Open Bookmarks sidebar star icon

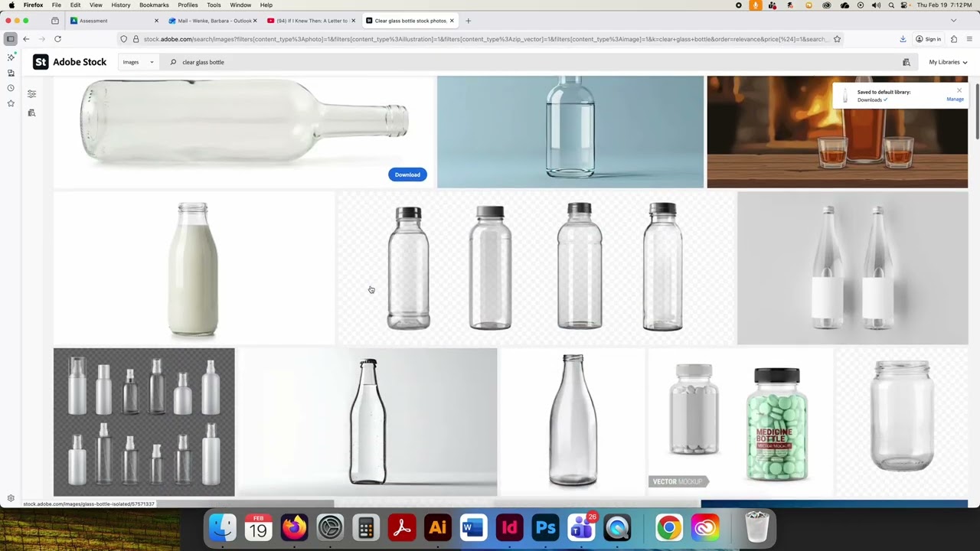[11, 103]
